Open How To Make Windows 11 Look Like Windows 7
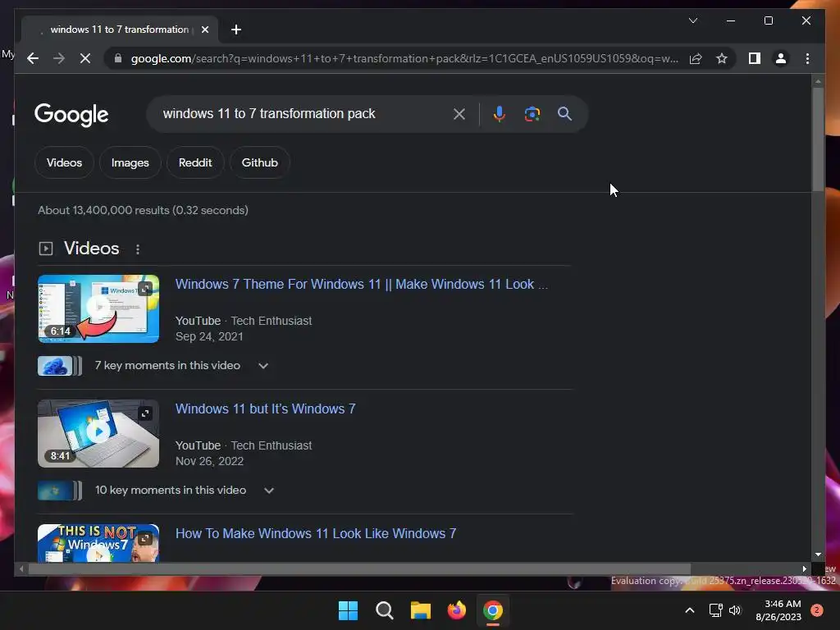 (x=316, y=533)
